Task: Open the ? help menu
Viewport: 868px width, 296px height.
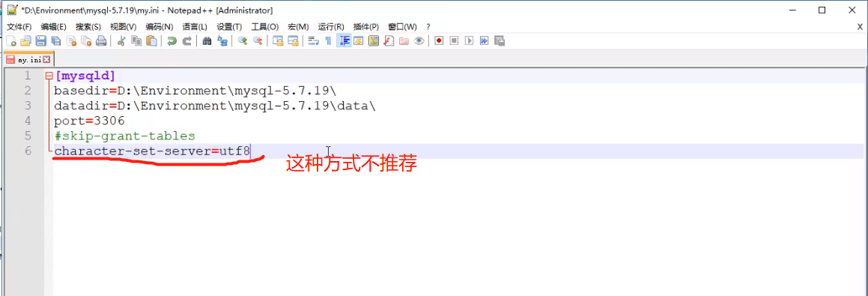Action: click(428, 27)
